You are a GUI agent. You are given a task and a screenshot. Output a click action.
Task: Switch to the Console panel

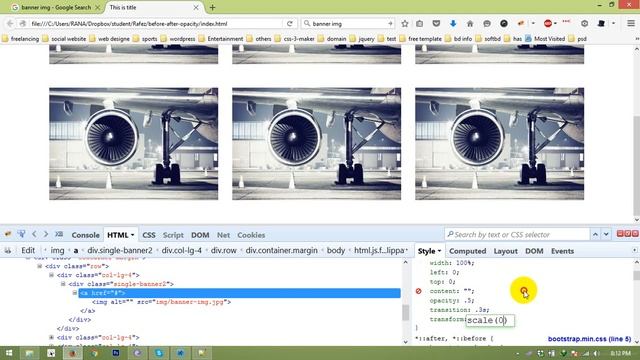coord(85,235)
